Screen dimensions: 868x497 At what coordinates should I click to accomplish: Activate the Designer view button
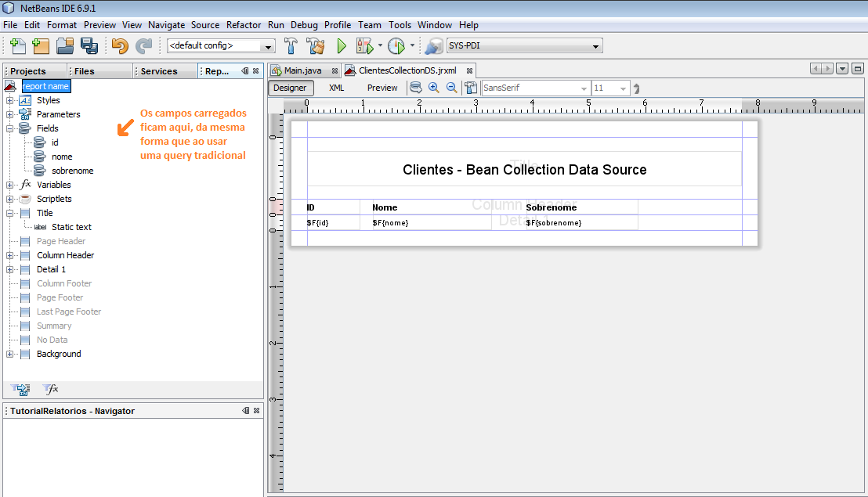click(x=290, y=88)
